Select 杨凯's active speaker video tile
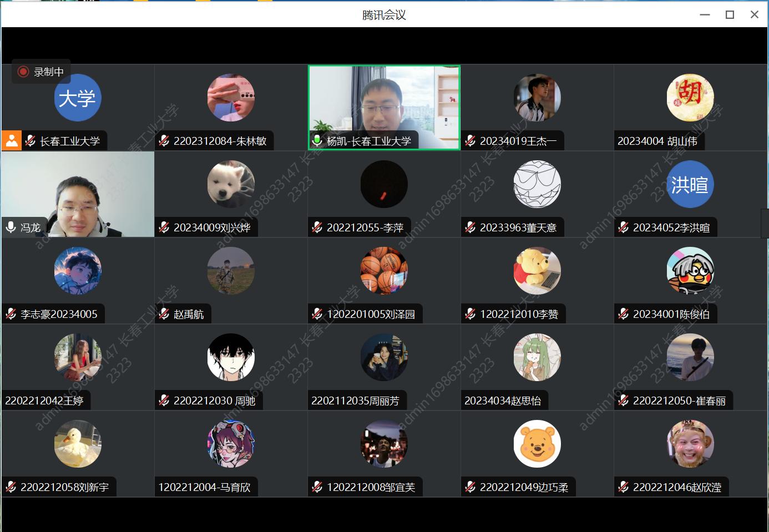Image resolution: width=769 pixels, height=532 pixels. 384,103
